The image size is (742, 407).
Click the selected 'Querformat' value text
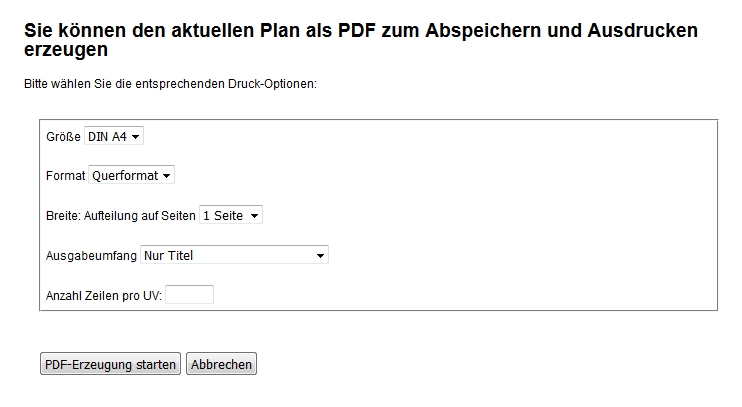(124, 175)
